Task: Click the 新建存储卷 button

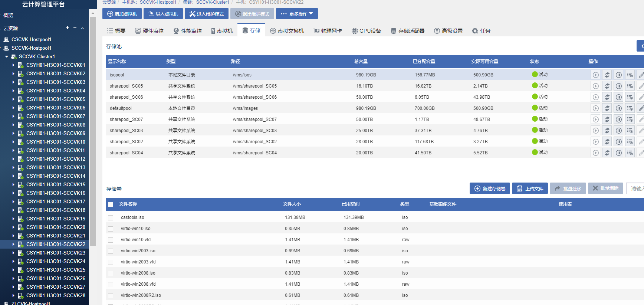Action: click(490, 188)
